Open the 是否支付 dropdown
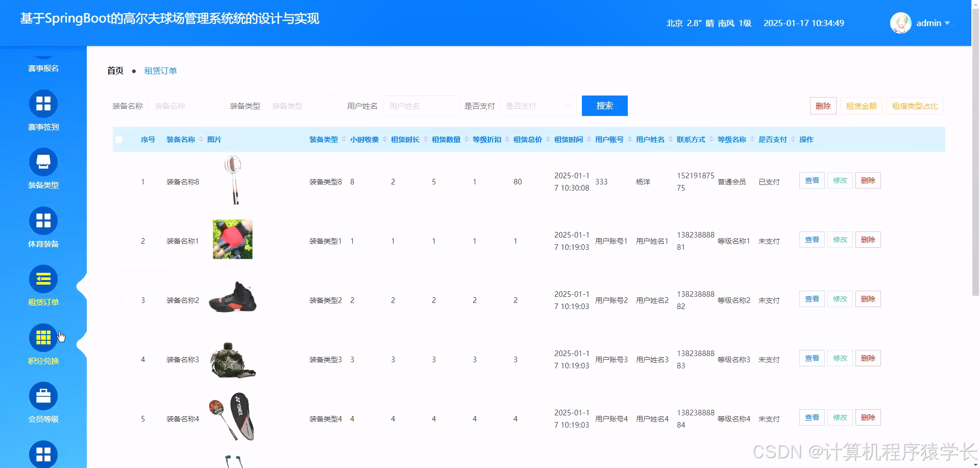Viewport: 980px width, 468px height. tap(537, 106)
